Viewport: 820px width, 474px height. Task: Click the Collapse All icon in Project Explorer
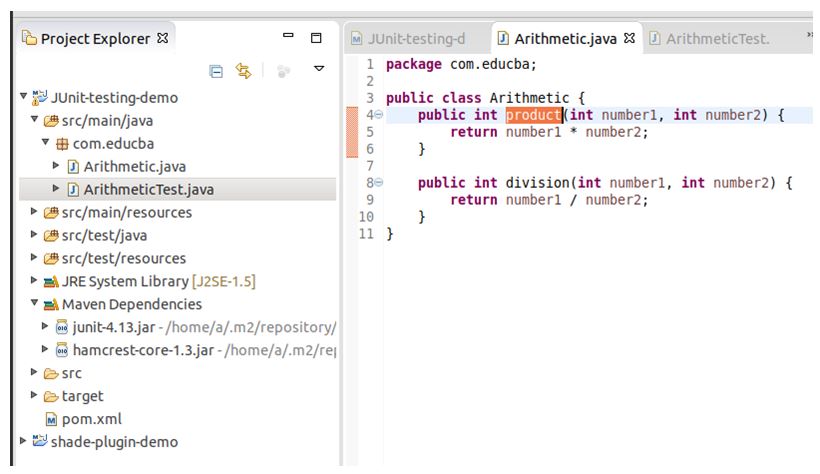[x=215, y=71]
